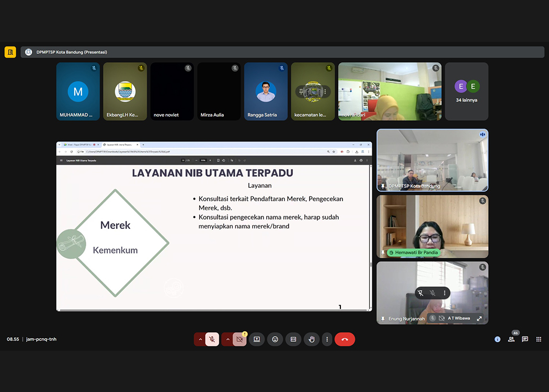549x392 pixels.
Task: Expand audio settings arrow beside the microphone
Action: coord(200,339)
